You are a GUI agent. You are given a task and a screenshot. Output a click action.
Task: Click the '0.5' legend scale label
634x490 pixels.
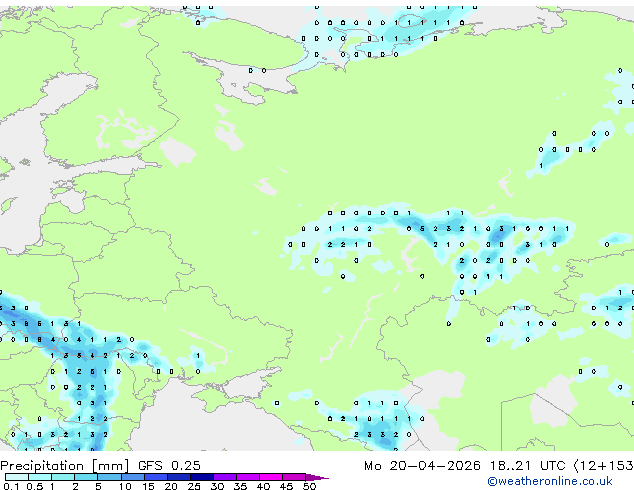(x=35, y=486)
